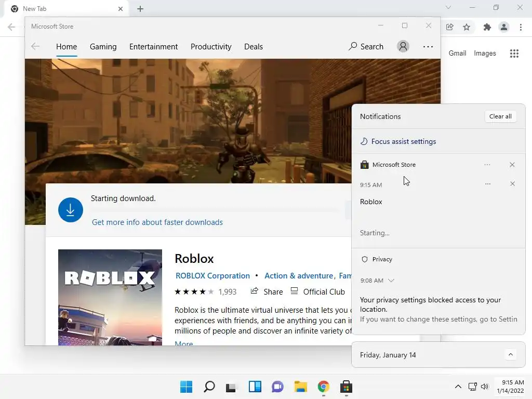This screenshot has width=532, height=399.
Task: Open the Deals tab
Action: pos(254,46)
